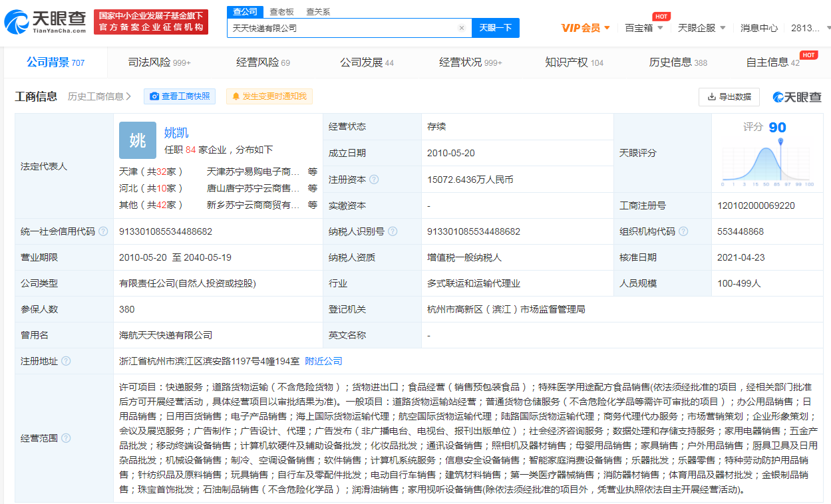Click the help icon beside 注册地址
The width and height of the screenshot is (831, 504).
click(66, 361)
